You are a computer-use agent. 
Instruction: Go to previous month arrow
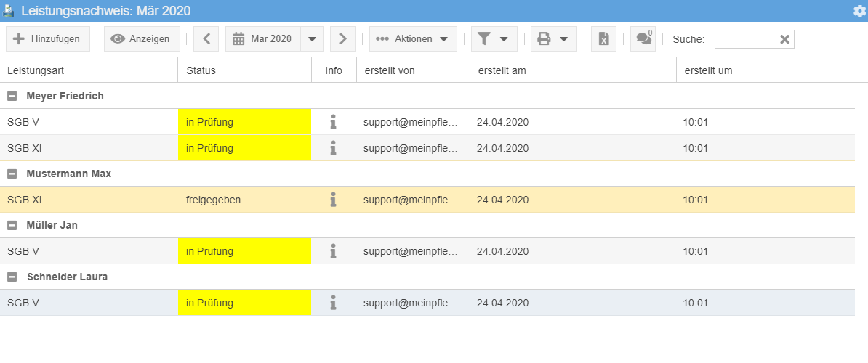tap(206, 39)
